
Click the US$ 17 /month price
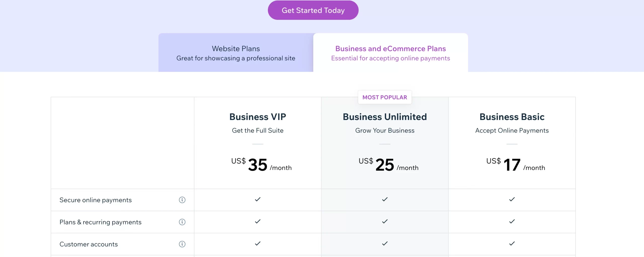point(515,165)
